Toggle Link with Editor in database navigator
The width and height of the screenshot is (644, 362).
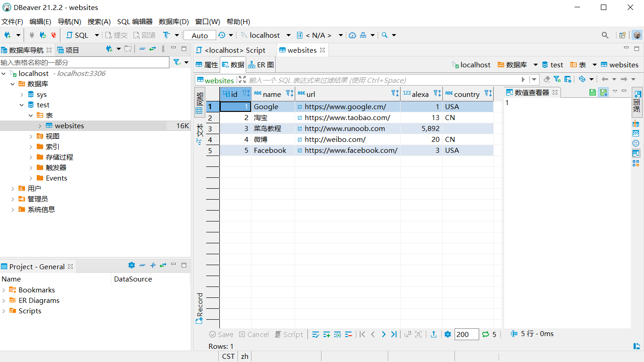pos(153,49)
